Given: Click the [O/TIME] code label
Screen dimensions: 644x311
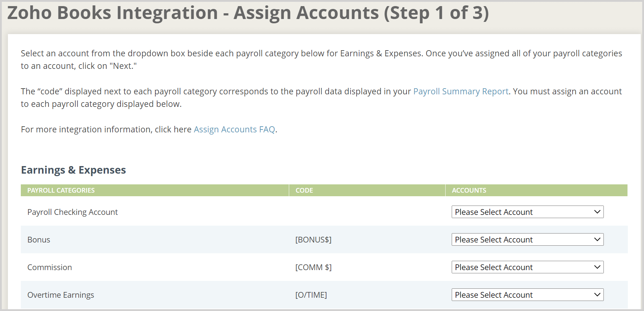Looking at the screenshot, I should click(x=310, y=294).
